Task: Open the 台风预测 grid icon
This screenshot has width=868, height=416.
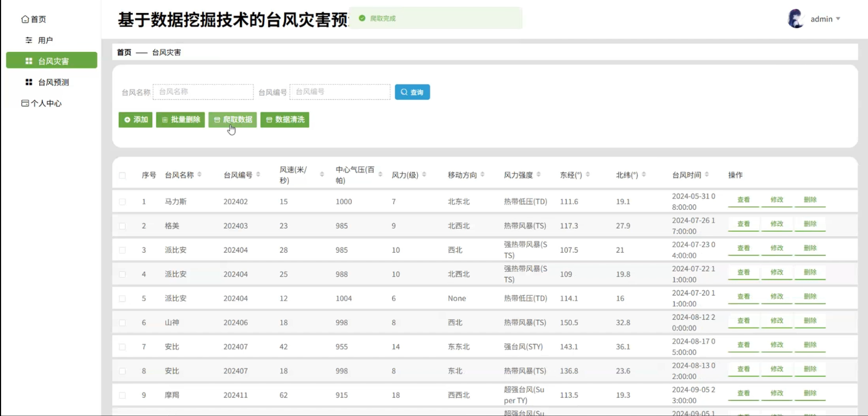Action: 29,82
